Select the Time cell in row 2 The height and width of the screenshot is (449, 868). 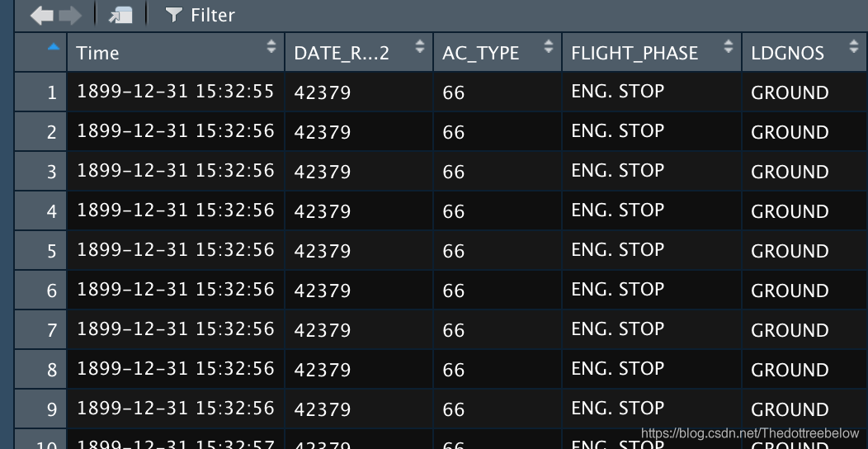pyautogui.click(x=176, y=132)
